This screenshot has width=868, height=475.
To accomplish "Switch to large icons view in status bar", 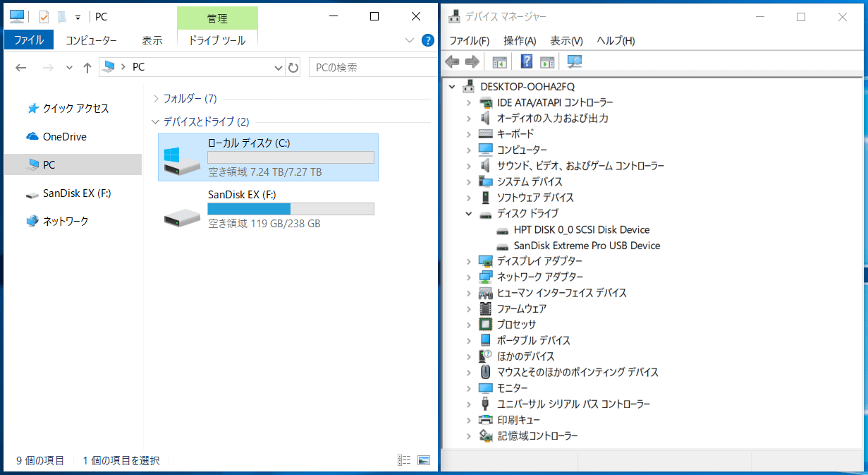I will 424,460.
